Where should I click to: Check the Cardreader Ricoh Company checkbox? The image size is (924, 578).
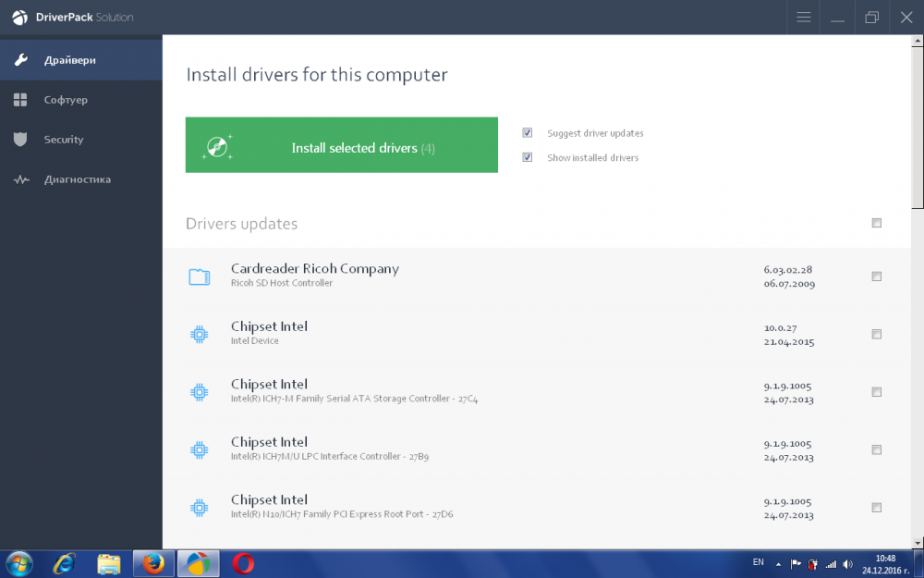pyautogui.click(x=876, y=277)
